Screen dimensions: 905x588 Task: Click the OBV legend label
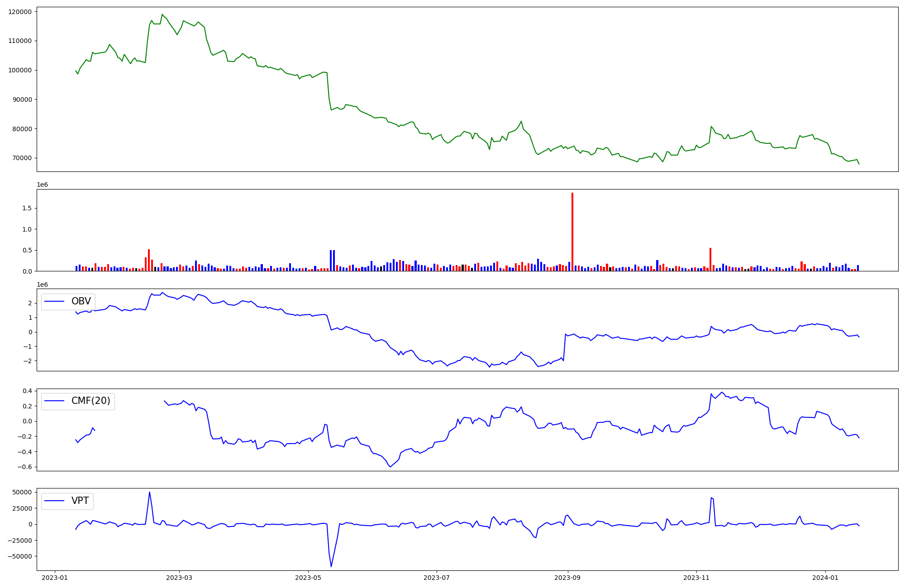point(81,301)
